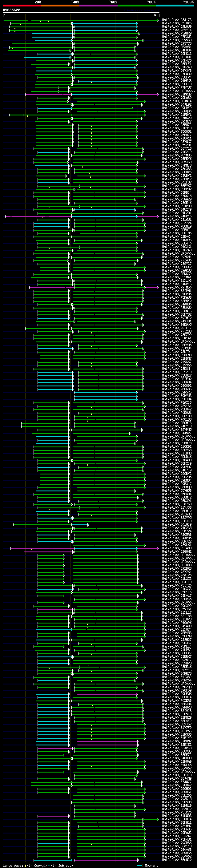Click the UniRef100_C7QW47 label
The height and width of the screenshot is (868, 197).
point(177,785)
